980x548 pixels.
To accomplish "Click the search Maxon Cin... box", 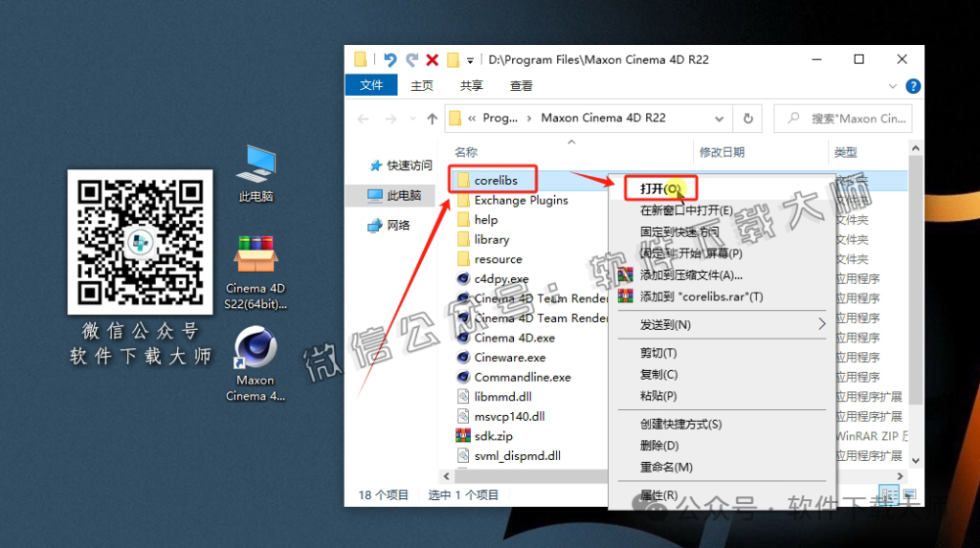I will 843,119.
